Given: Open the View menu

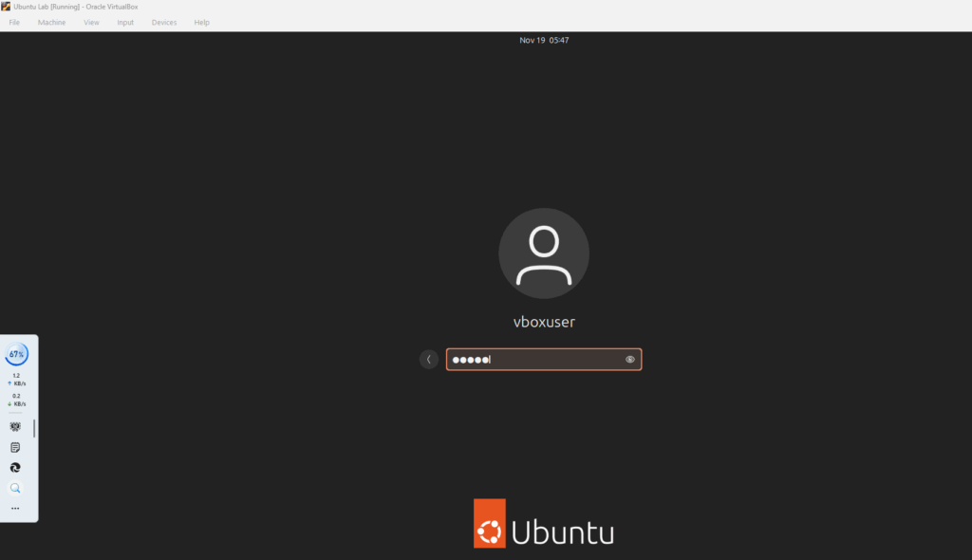Looking at the screenshot, I should pyautogui.click(x=90, y=21).
